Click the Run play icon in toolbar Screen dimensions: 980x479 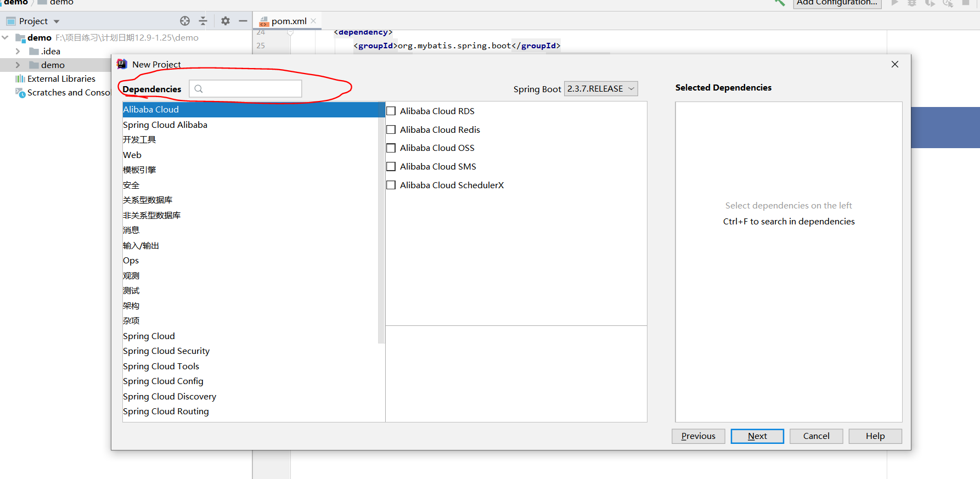pos(895,3)
